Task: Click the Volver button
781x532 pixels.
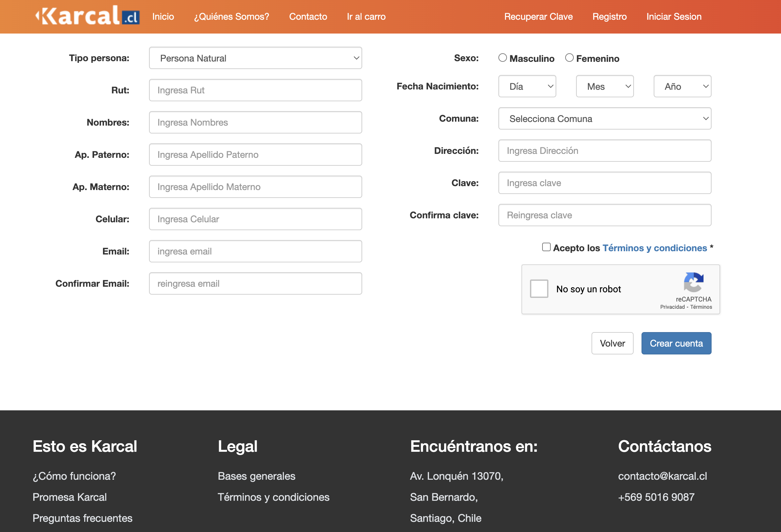Action: point(612,343)
